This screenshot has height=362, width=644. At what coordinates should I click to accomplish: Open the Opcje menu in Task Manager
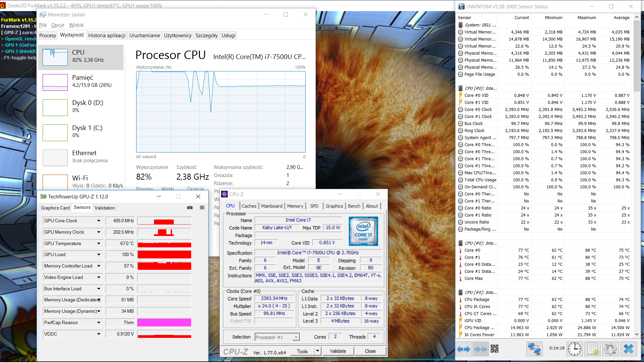(x=58, y=25)
